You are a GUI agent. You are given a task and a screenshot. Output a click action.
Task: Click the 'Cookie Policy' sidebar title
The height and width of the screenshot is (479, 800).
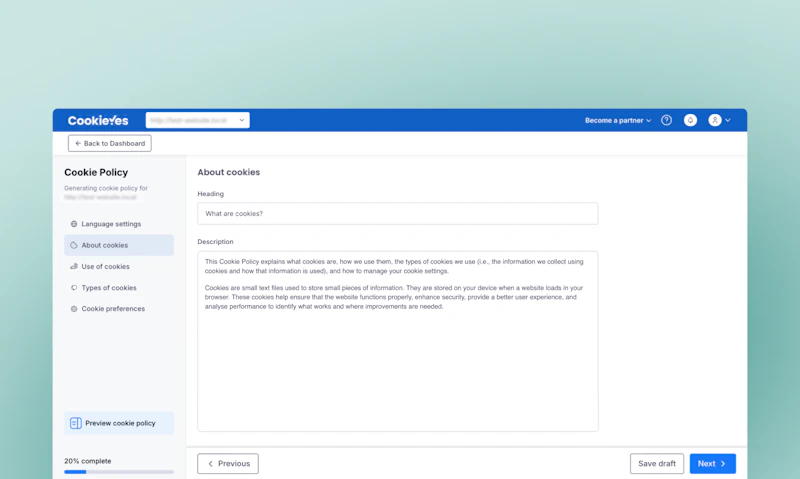tap(96, 172)
